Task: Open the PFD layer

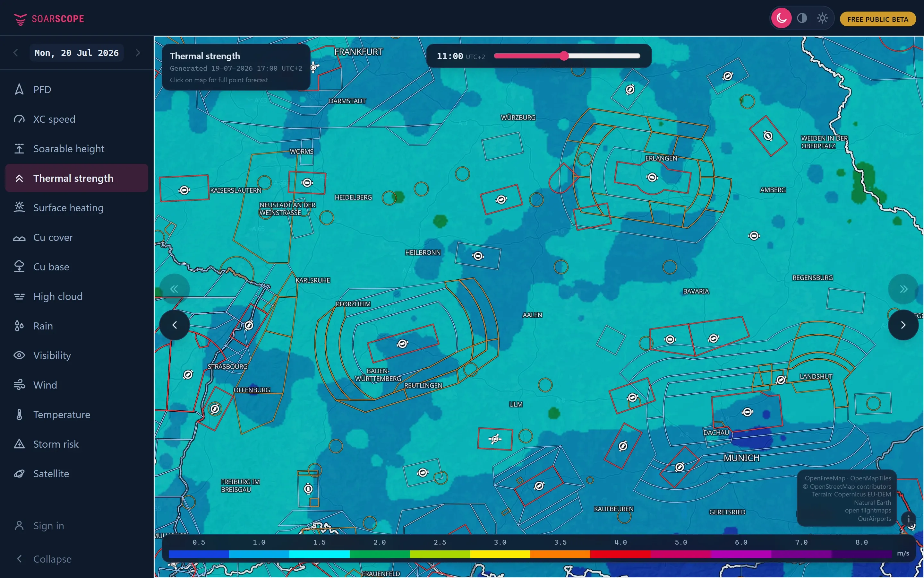Action: click(76, 90)
